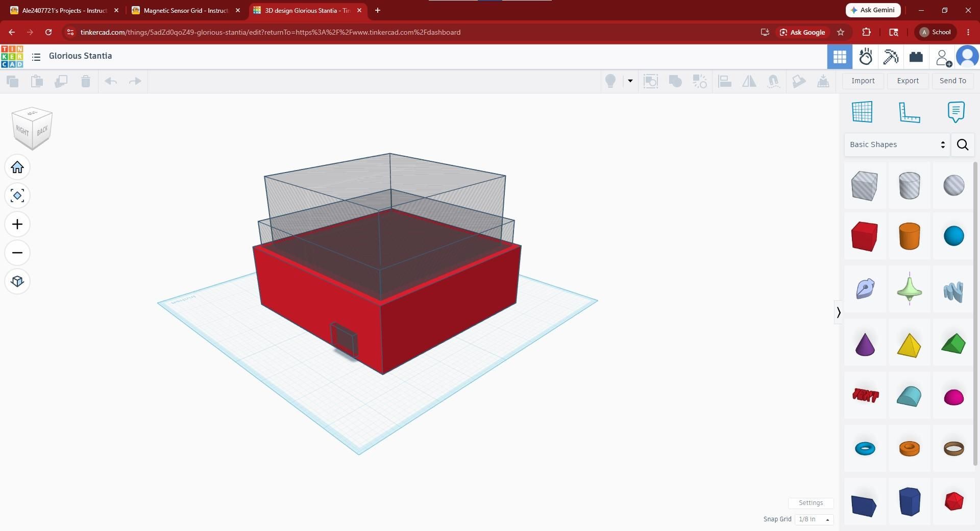Select the Workplane tool icon

click(x=862, y=112)
